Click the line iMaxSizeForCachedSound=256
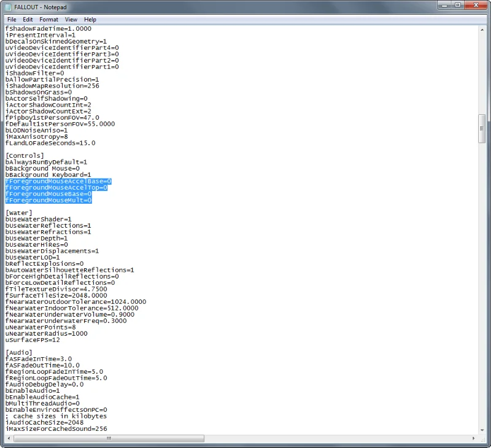491x448 pixels. [56, 429]
